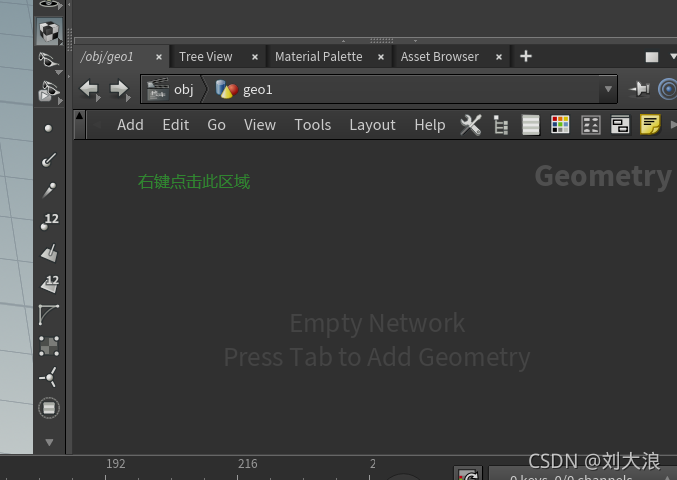Create a yellow sticky note
The image size is (677, 480).
[650, 125]
